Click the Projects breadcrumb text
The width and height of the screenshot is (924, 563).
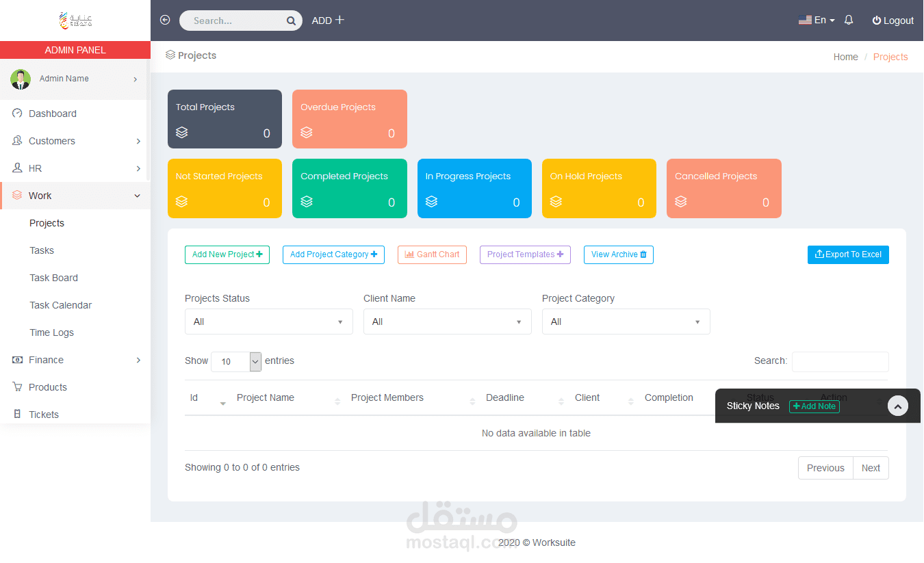[x=890, y=57]
